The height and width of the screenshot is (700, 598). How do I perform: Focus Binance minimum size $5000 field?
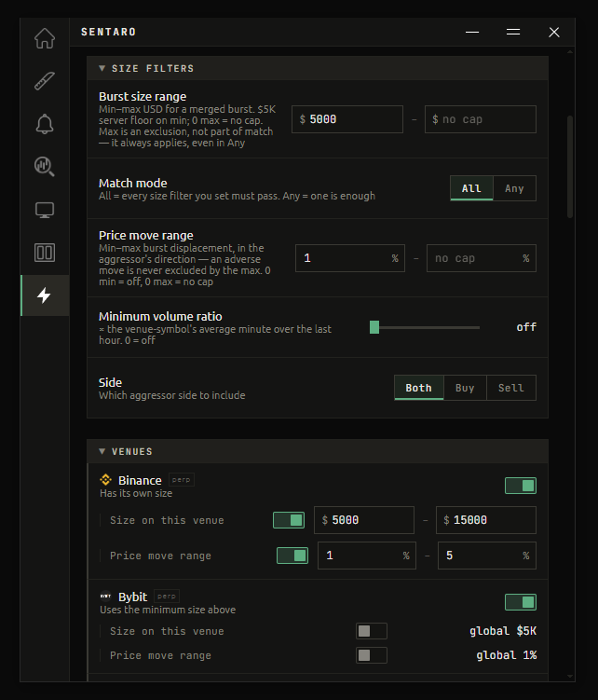[x=364, y=520]
